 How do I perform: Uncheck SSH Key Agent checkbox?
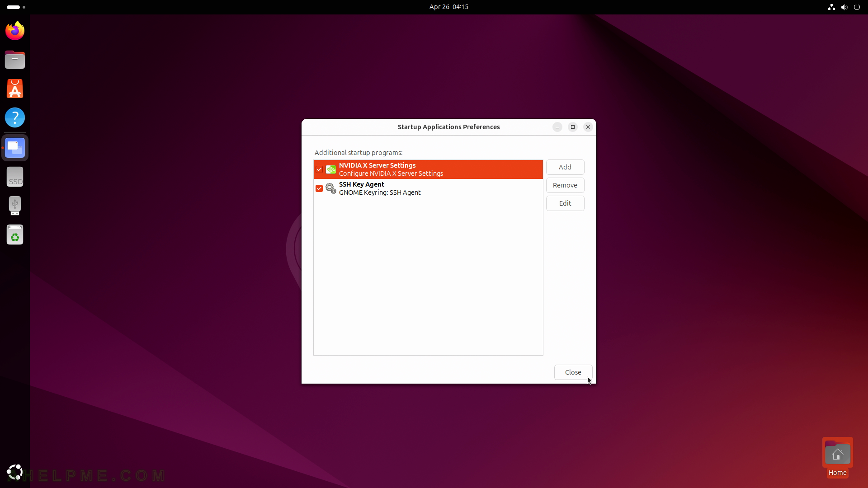pyautogui.click(x=319, y=188)
